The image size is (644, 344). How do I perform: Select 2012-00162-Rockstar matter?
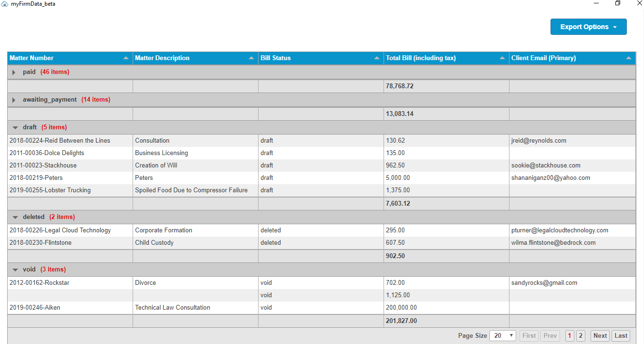click(40, 283)
